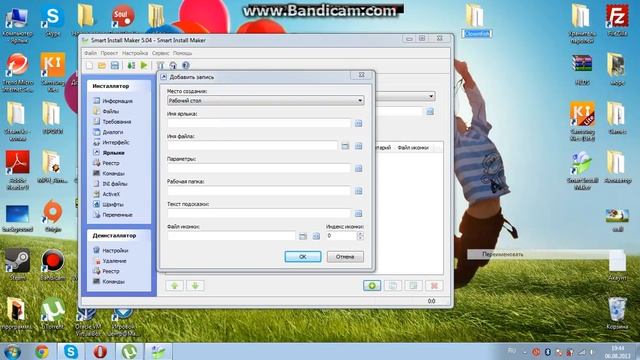Open Opera from the taskbar
Image resolution: width=640 pixels, height=360 pixels.
coord(100,352)
